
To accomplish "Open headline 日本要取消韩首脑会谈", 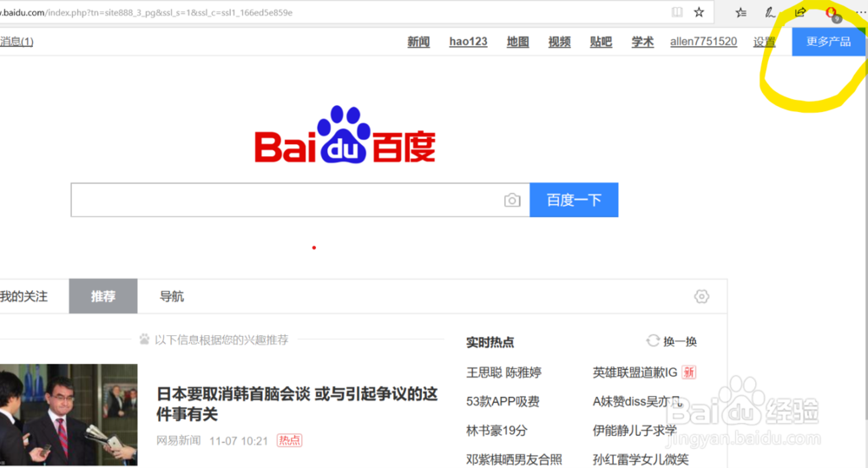I will (x=297, y=404).
